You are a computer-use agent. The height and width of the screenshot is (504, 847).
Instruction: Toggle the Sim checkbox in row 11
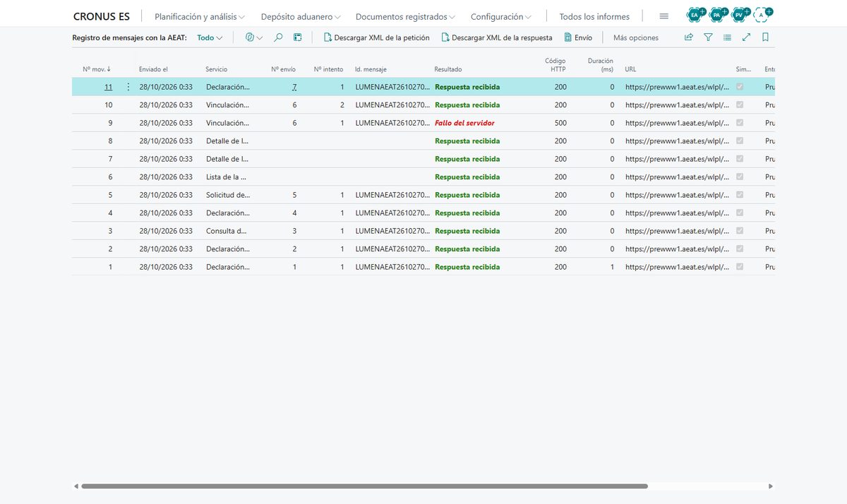(x=740, y=87)
